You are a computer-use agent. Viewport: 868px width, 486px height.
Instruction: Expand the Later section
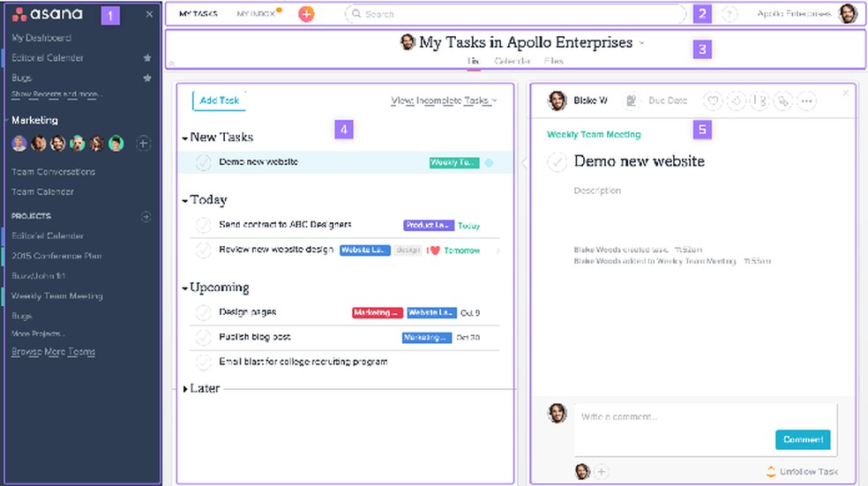(185, 389)
